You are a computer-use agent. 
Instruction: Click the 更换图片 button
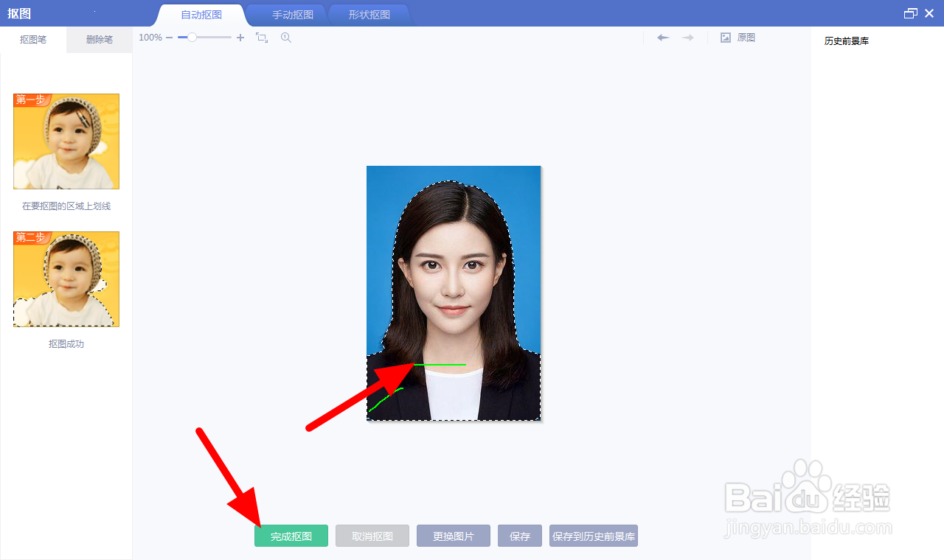click(x=454, y=536)
